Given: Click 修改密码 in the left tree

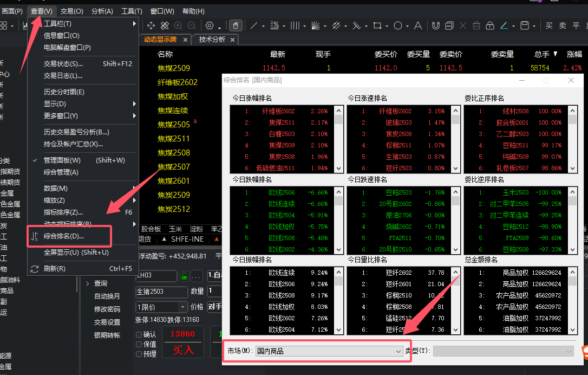Looking at the screenshot, I should coord(107,309).
